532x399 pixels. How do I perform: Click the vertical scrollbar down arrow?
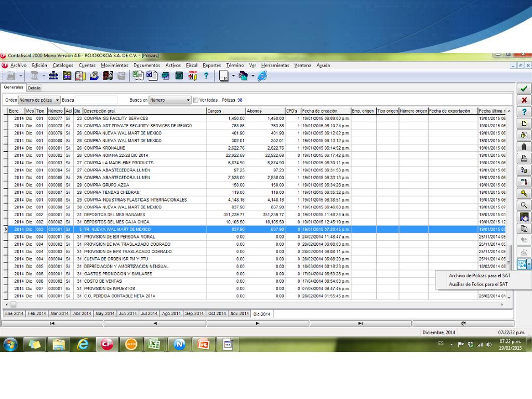tap(509, 298)
